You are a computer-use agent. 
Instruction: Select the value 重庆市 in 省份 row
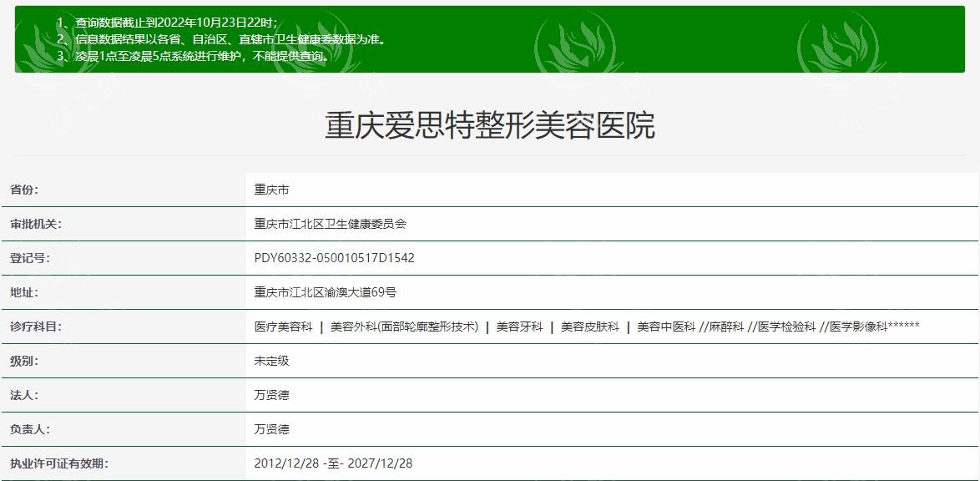(271, 190)
